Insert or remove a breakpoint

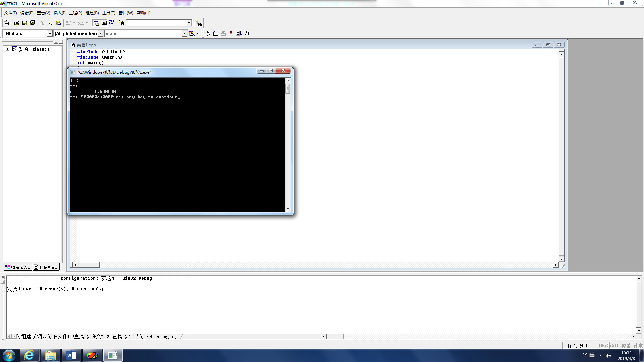(247, 33)
